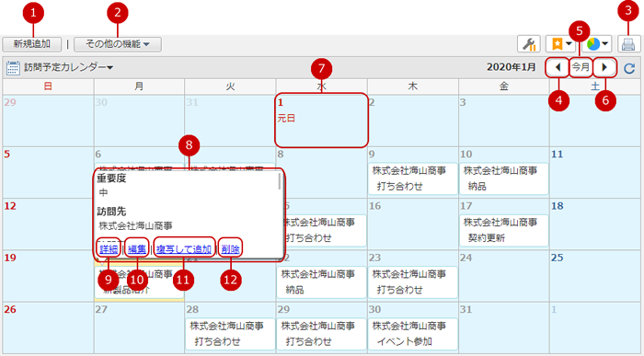The height and width of the screenshot is (356, 644).
Task: Open the star bookmark dropdown
Action: pos(561,44)
